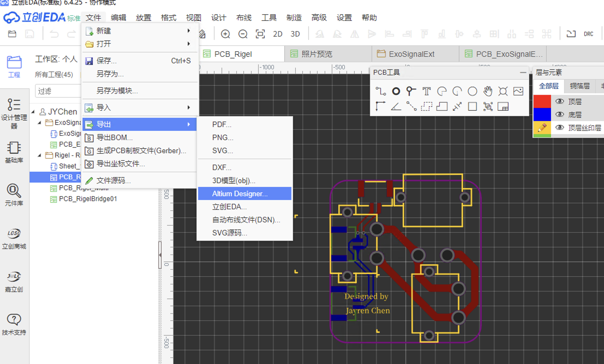
Task: Select the Image insert tool in PCB tools
Action: click(518, 91)
